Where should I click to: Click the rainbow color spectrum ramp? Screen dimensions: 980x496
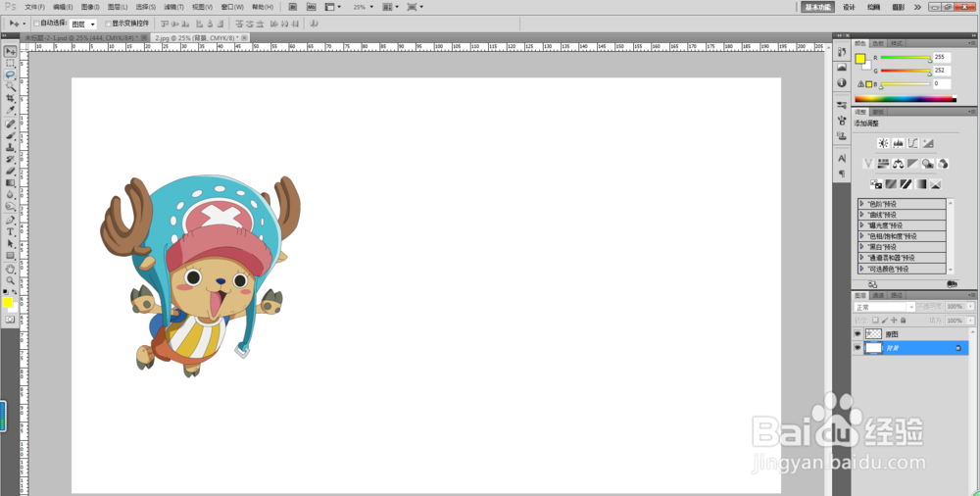[906, 99]
